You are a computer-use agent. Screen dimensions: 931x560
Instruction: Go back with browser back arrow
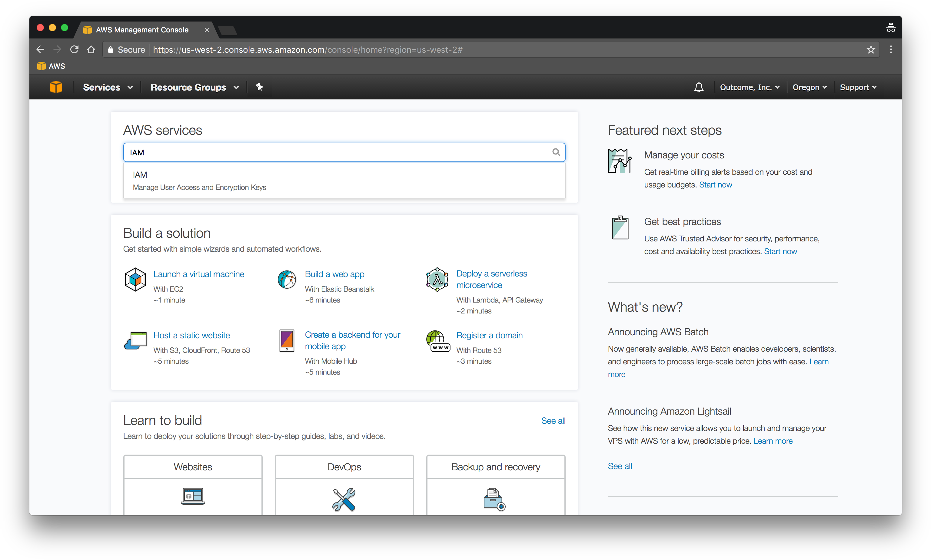coord(40,49)
